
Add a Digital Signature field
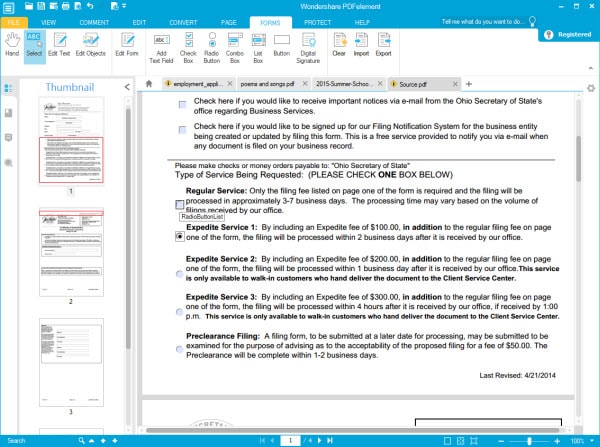[308, 48]
